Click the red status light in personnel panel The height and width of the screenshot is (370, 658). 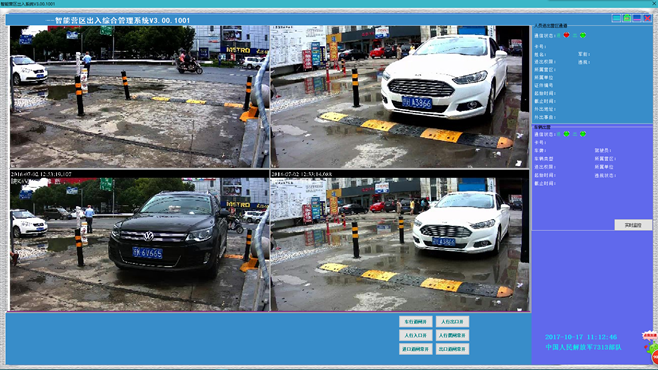point(567,35)
